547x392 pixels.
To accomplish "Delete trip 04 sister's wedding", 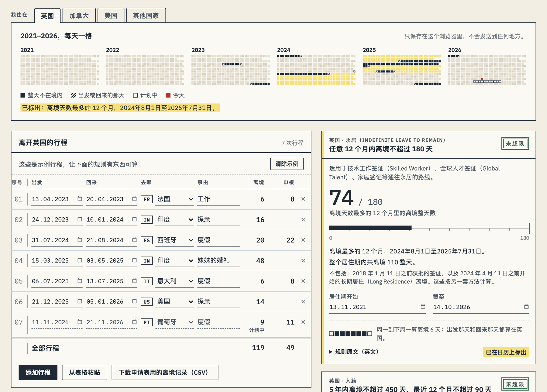I will coord(303,260).
